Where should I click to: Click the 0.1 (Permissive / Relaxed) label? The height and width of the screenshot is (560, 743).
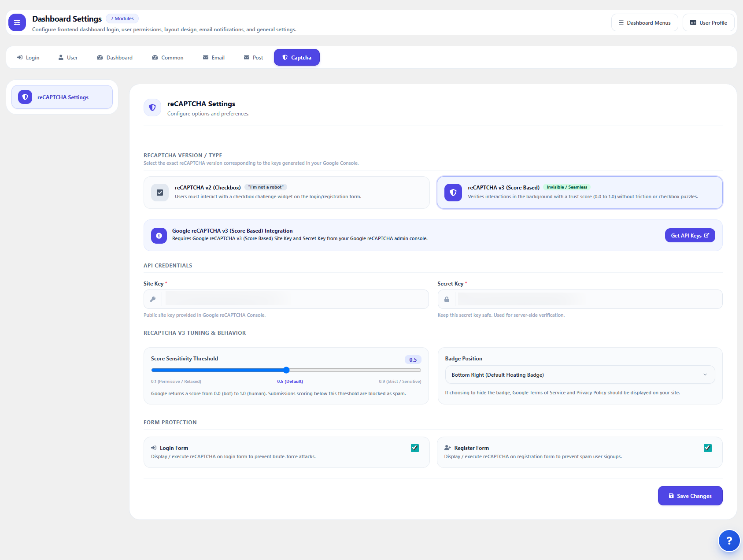[x=176, y=382]
